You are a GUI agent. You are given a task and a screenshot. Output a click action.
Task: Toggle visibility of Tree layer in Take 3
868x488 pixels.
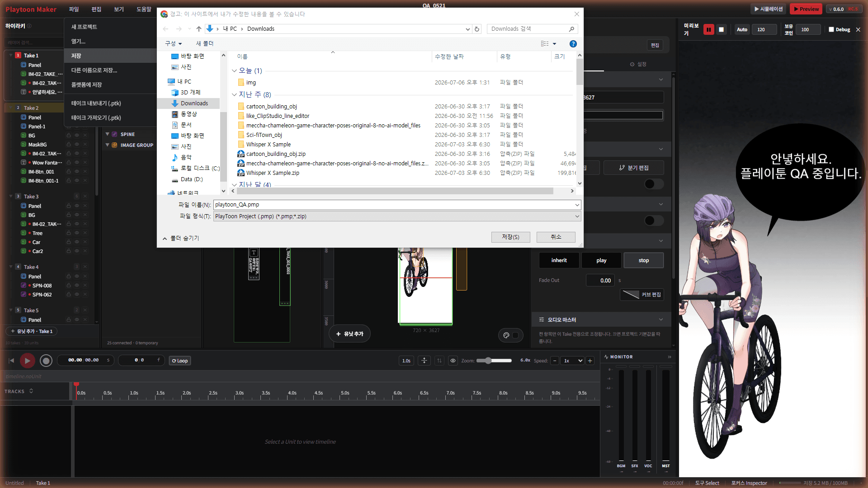pyautogui.click(x=77, y=233)
